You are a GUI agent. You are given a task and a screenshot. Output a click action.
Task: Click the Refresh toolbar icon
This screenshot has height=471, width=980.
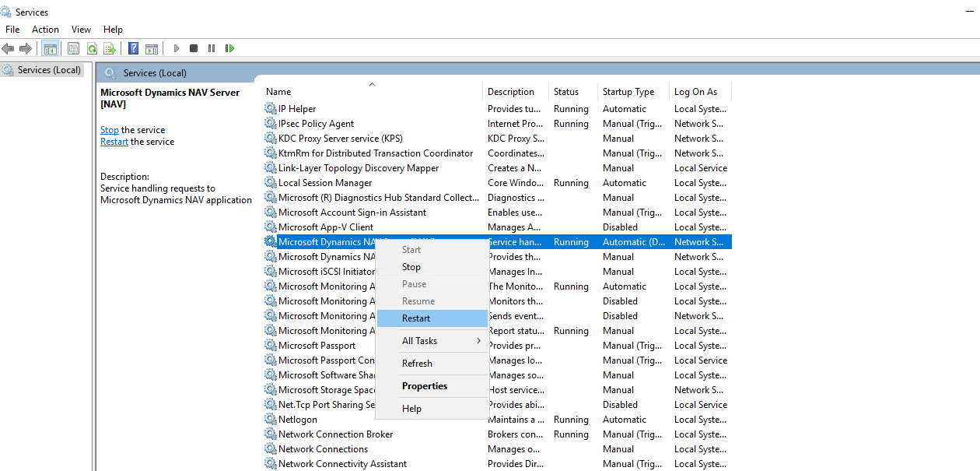92,48
